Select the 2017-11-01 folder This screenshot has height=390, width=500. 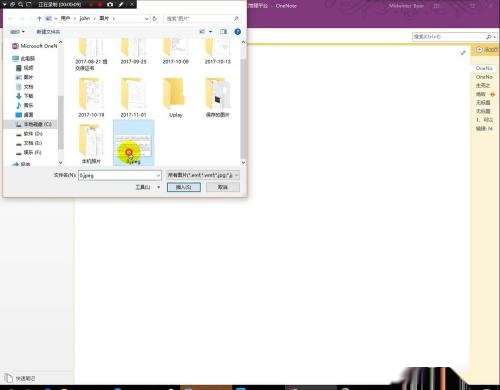tap(133, 98)
